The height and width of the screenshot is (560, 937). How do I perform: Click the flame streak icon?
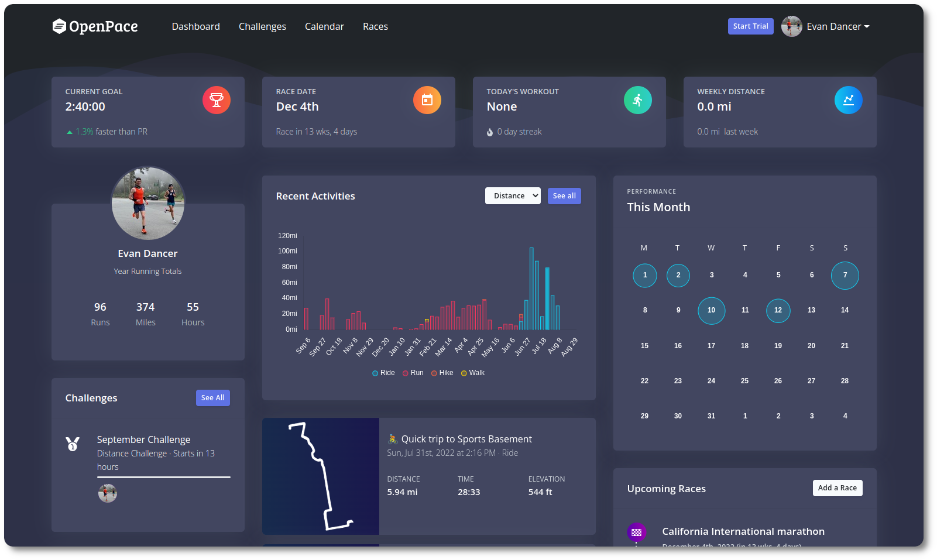click(x=490, y=132)
